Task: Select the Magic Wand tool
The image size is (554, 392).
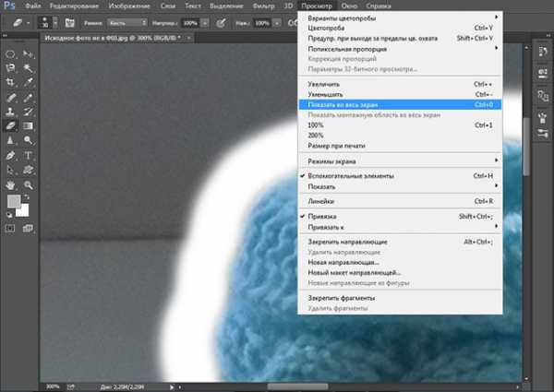Action: tap(29, 67)
